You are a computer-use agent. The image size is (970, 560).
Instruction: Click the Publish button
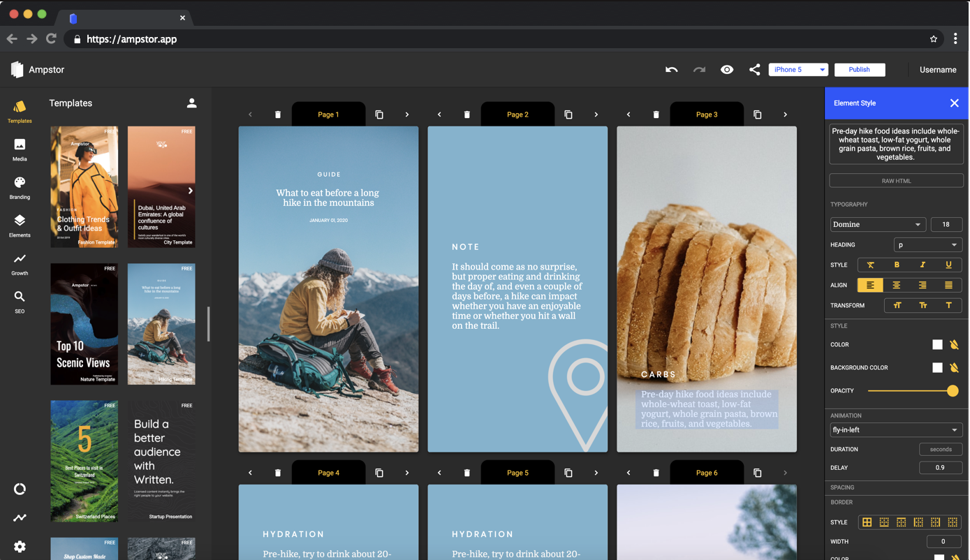pos(859,70)
